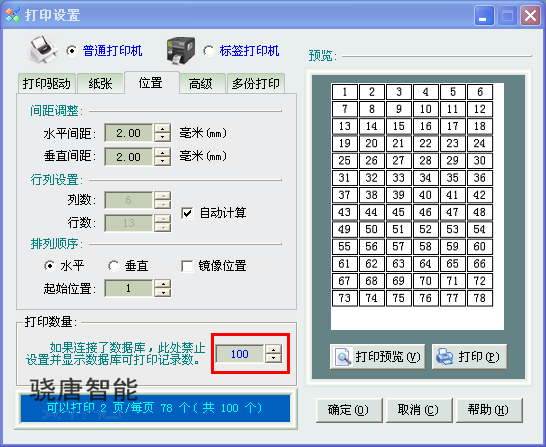Increase 起始位置 with the up arrow
Image resolution: width=546 pixels, height=447 pixels.
[162, 284]
